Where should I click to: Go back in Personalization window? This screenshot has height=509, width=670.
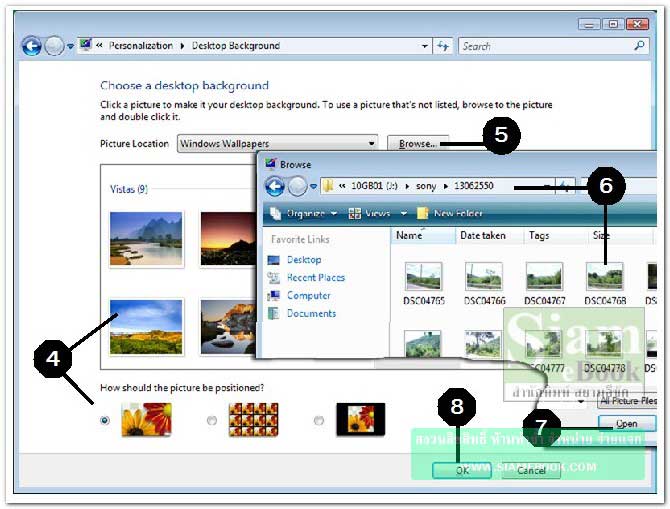(x=32, y=46)
